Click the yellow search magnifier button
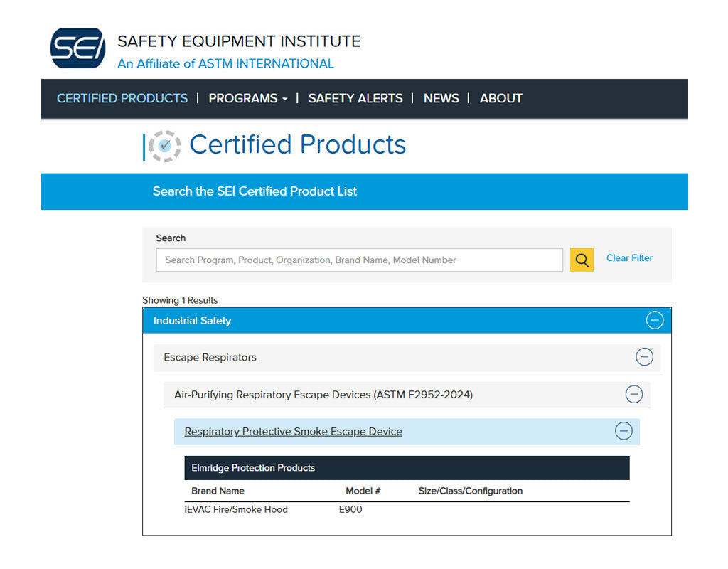 tap(582, 260)
